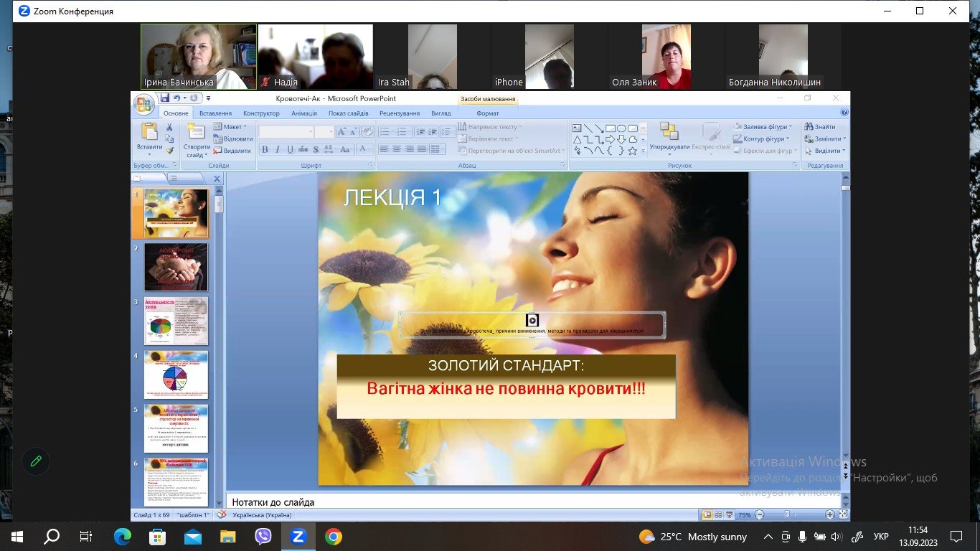Image resolution: width=980 pixels, height=551 pixels.
Task: Click the Format Painter brush icon
Action: pyautogui.click(x=170, y=151)
